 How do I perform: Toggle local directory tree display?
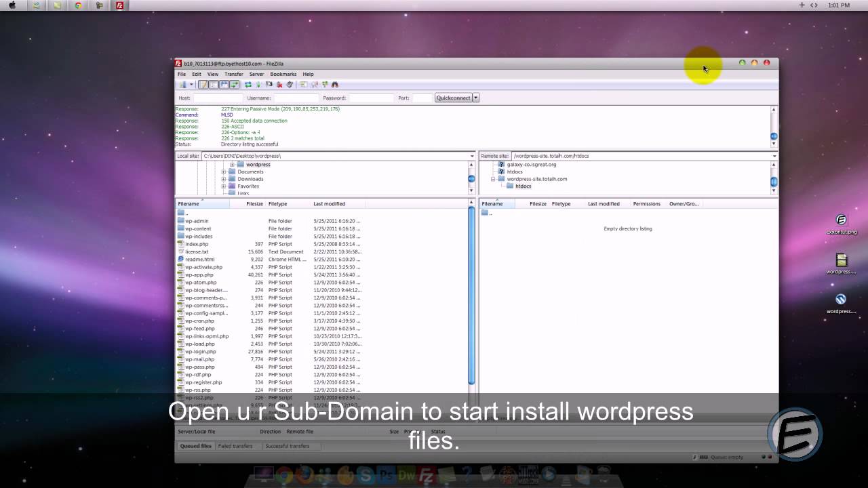pyautogui.click(x=214, y=85)
